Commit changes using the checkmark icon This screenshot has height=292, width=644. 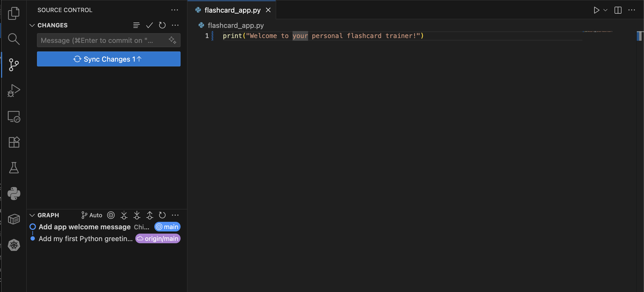[149, 25]
